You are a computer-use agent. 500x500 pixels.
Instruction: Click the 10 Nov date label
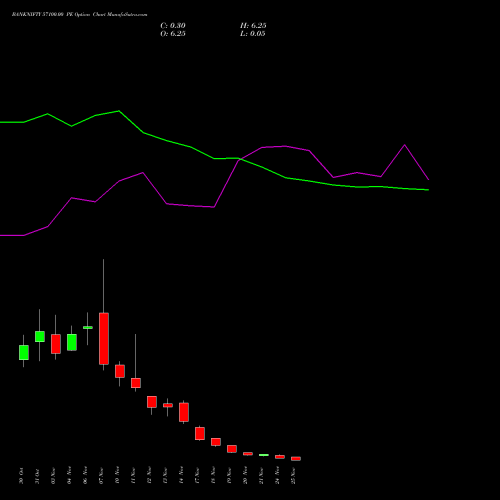(117, 476)
